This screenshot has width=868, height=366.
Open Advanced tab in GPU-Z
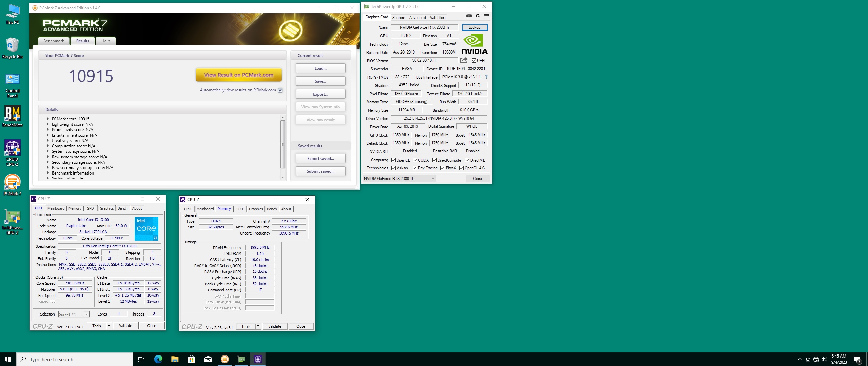click(x=417, y=17)
